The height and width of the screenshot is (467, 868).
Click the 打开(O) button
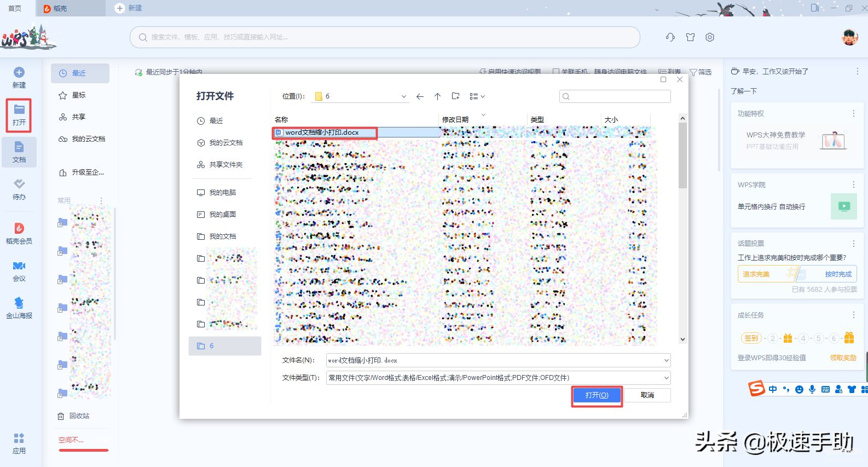coord(597,395)
